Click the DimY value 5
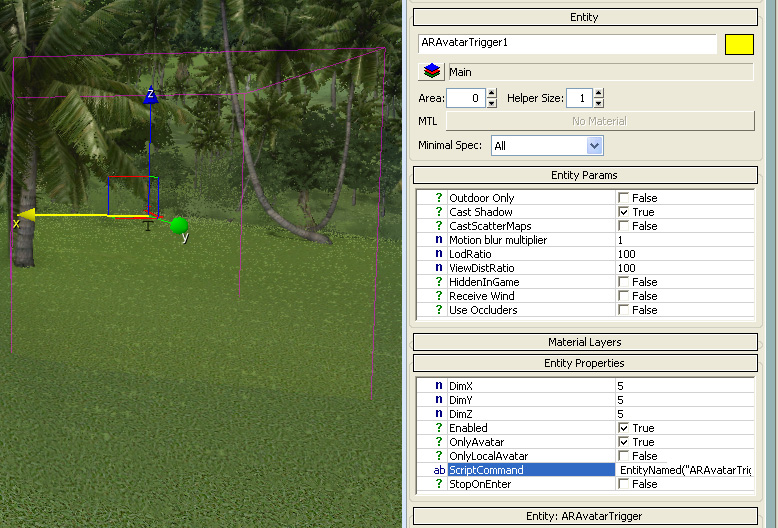 coord(685,400)
